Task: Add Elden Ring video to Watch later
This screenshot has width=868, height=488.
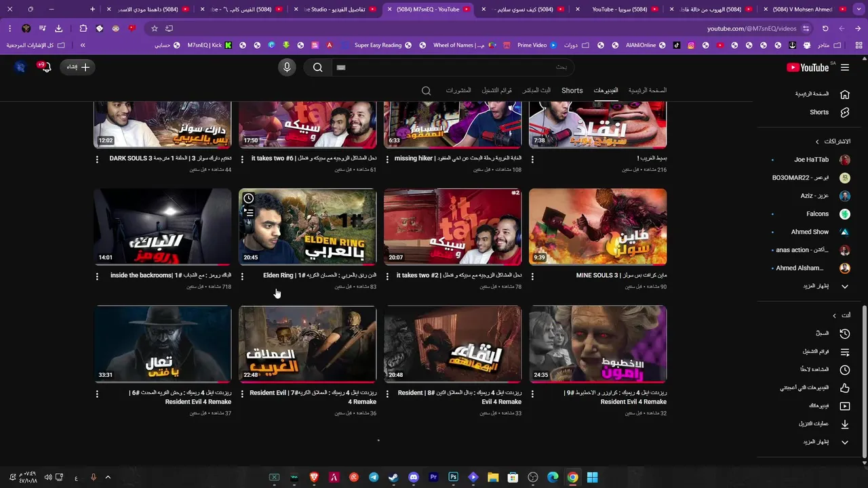Action: 249,199
